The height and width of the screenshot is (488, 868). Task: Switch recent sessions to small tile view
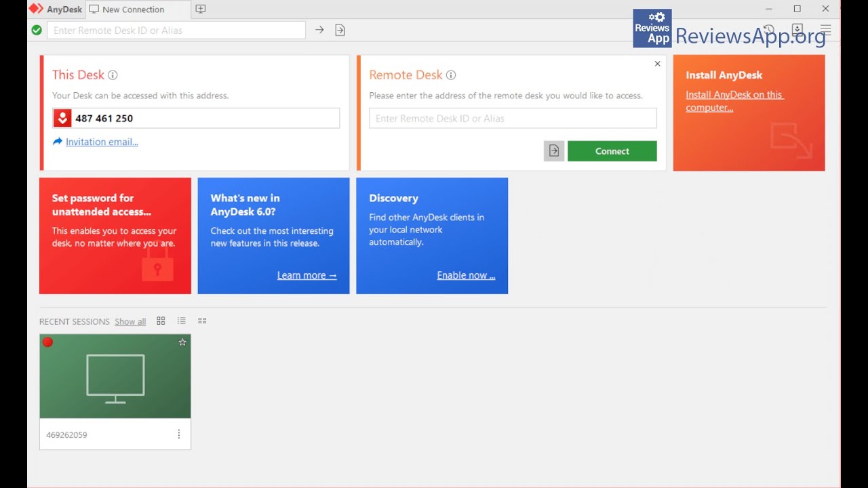202,321
